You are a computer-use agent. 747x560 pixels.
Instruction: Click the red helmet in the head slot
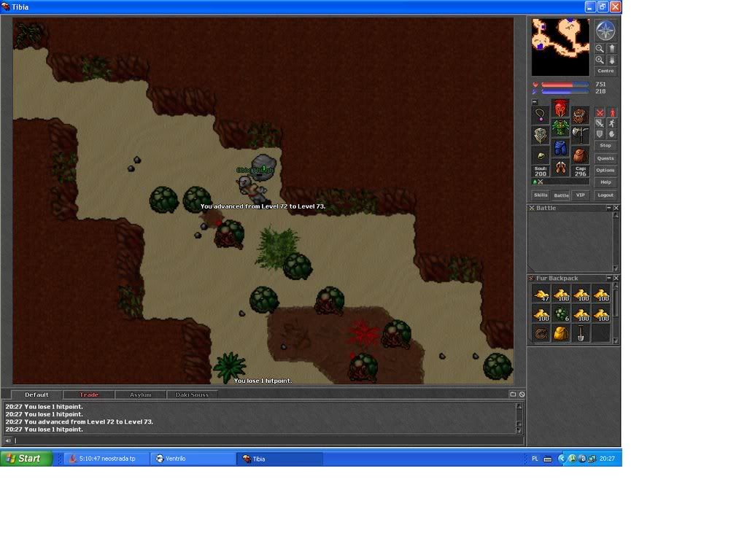pyautogui.click(x=560, y=109)
